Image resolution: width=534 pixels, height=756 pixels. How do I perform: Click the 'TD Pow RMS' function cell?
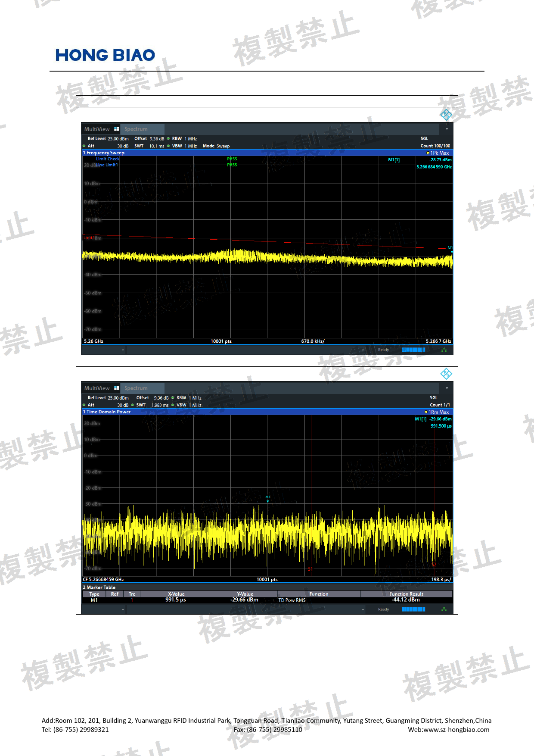(292, 600)
